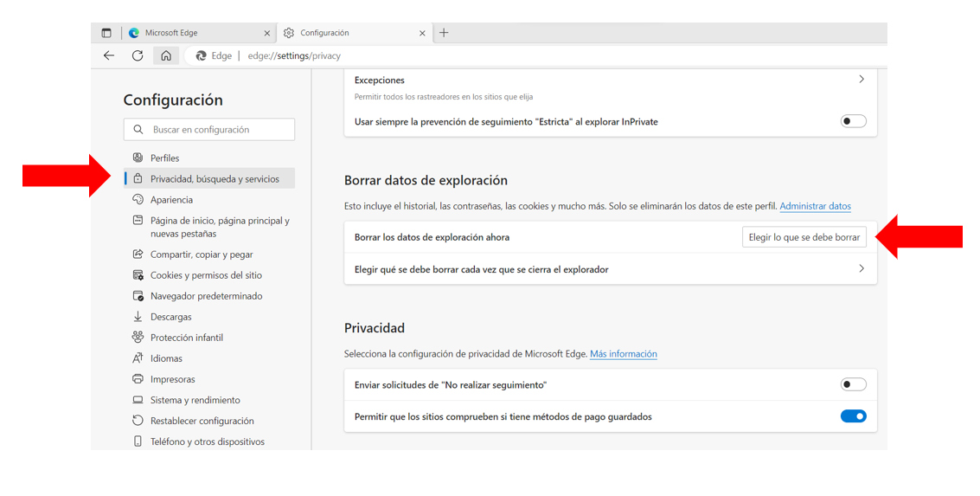
Task: Click the Descargas download arrow icon
Action: (x=138, y=317)
